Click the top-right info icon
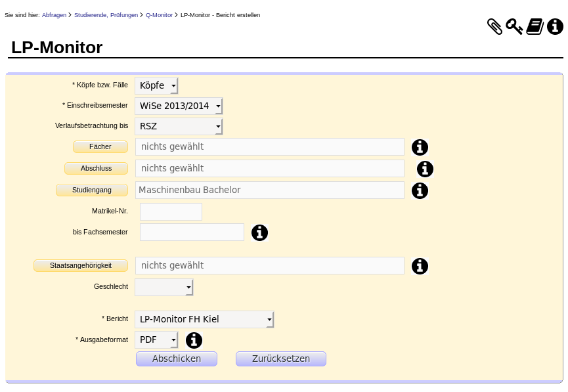The image size is (568, 392). 555,26
